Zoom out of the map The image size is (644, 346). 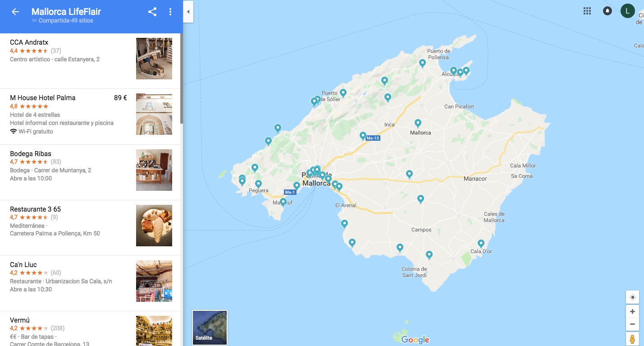(x=632, y=324)
